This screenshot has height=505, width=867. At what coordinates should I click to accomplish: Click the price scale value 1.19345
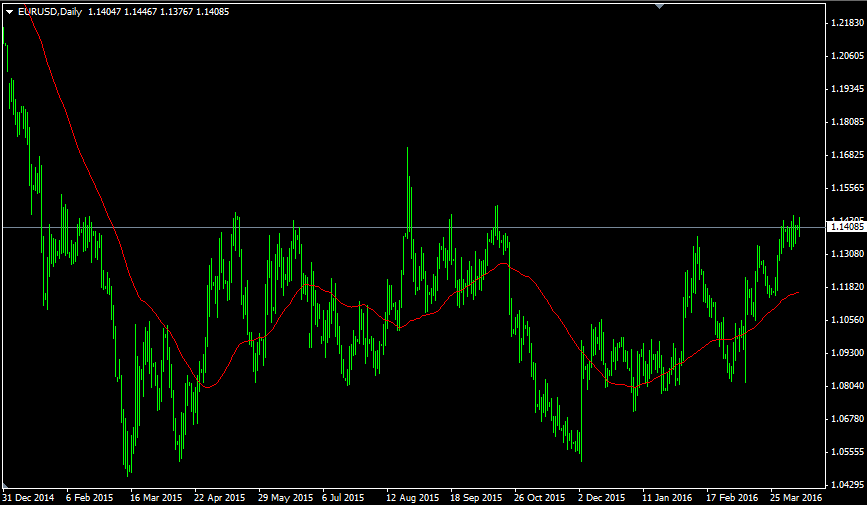coord(847,88)
